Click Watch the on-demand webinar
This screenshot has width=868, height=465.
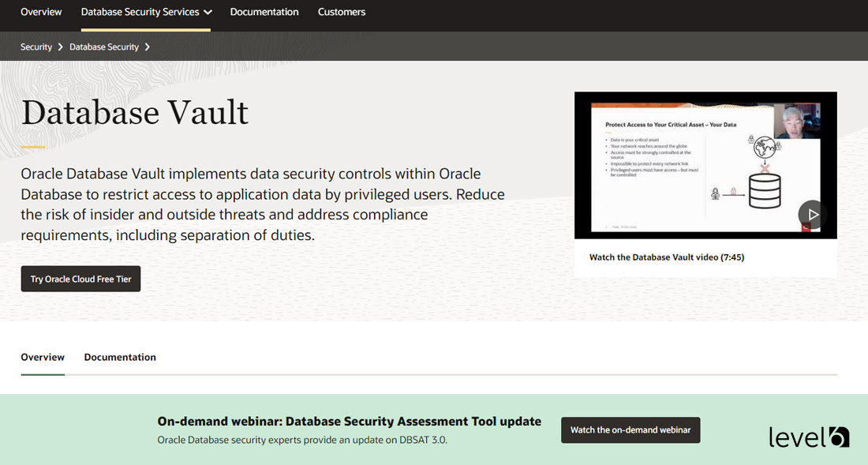coord(630,429)
